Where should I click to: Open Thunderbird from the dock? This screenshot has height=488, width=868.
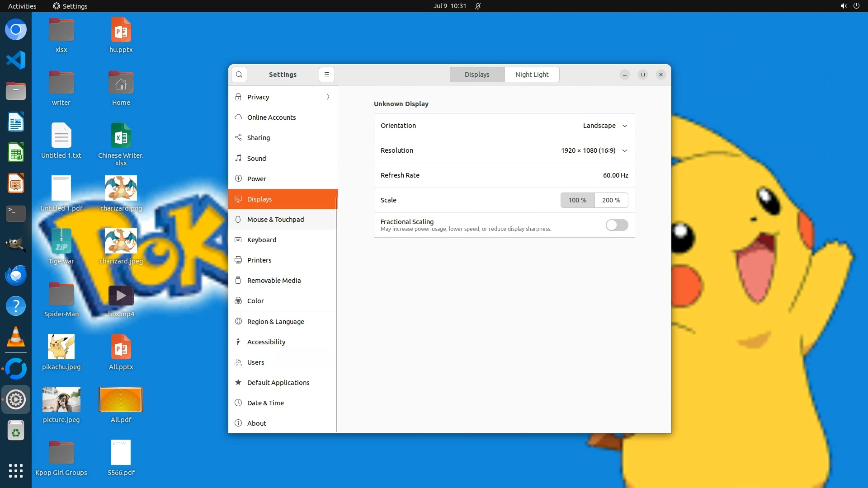point(16,275)
